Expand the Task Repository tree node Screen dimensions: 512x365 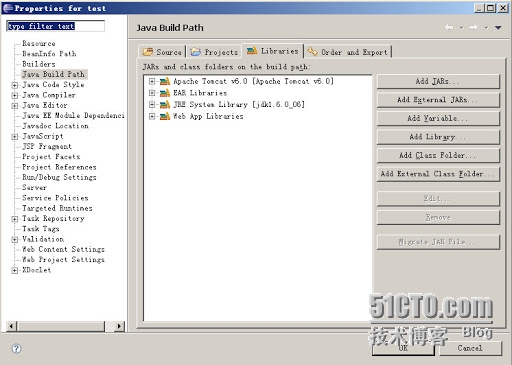pyautogui.click(x=14, y=219)
